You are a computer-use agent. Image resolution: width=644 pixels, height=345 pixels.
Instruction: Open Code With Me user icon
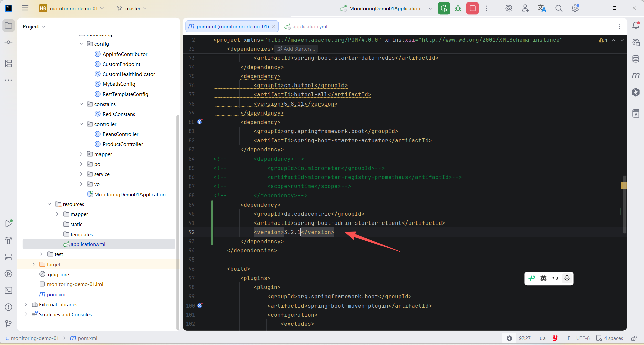(x=525, y=8)
